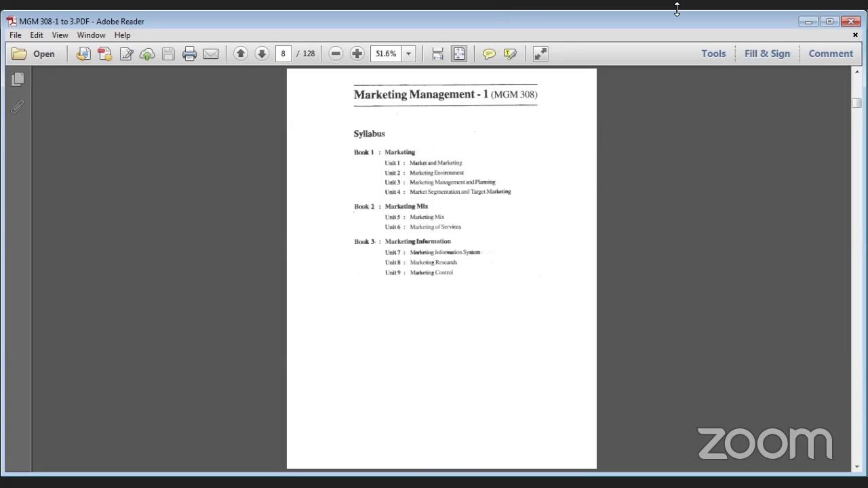The image size is (868, 488).
Task: Click the heading 'Marketing Management - 1'
Action: point(420,94)
